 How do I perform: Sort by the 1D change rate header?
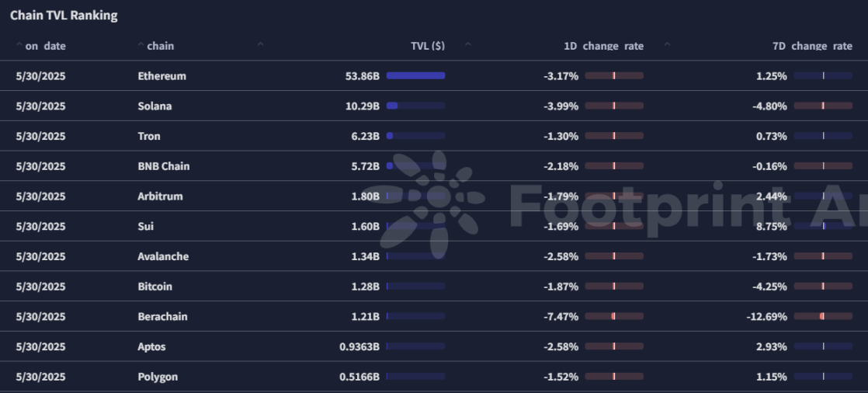tap(603, 46)
